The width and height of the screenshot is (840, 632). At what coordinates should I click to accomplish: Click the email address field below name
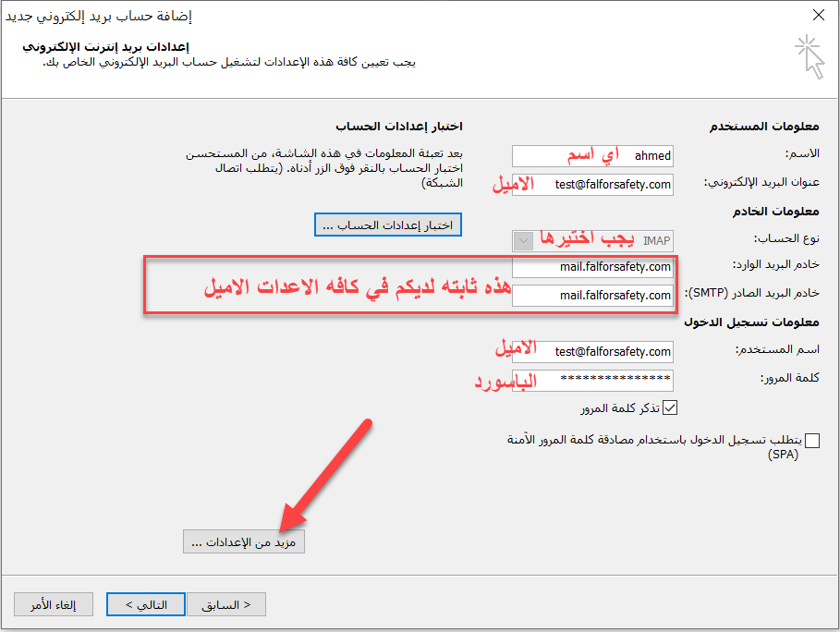pos(592,184)
